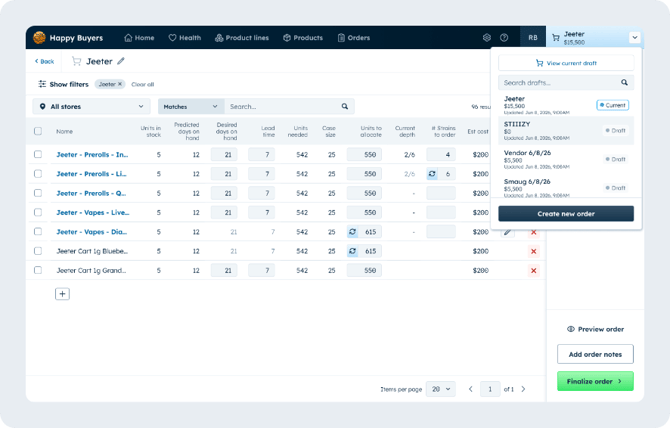
Task: Open Orders in navigation
Action: point(354,38)
